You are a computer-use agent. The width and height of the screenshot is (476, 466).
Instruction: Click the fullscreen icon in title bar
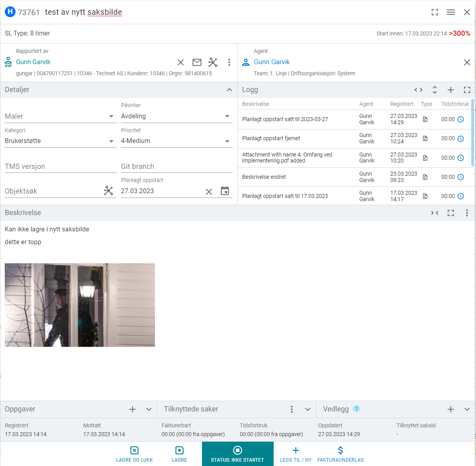pos(435,12)
